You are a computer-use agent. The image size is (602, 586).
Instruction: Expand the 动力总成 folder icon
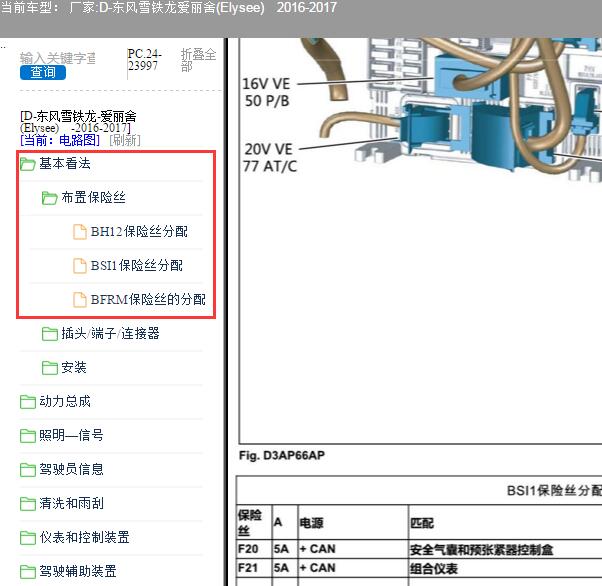28,402
